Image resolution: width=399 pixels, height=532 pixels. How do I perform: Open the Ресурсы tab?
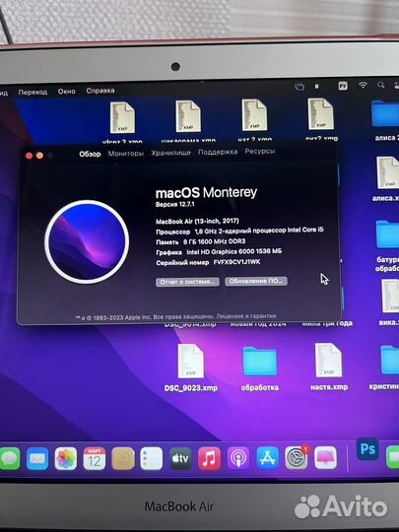pos(260,152)
